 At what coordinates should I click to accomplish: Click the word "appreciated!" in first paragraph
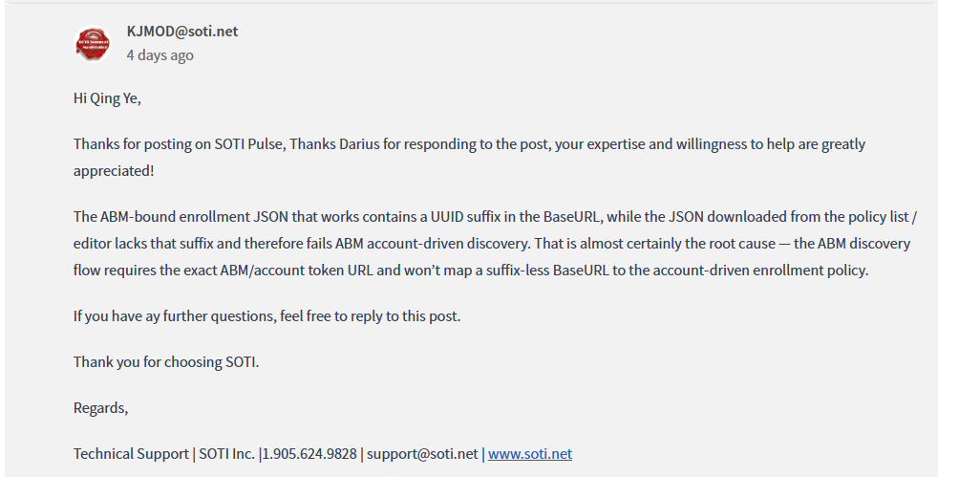[x=114, y=171]
